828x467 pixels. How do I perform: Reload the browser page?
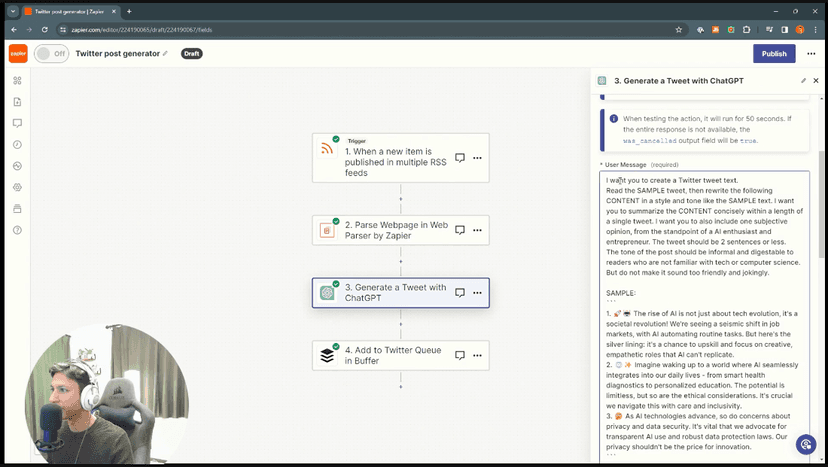tap(45, 30)
